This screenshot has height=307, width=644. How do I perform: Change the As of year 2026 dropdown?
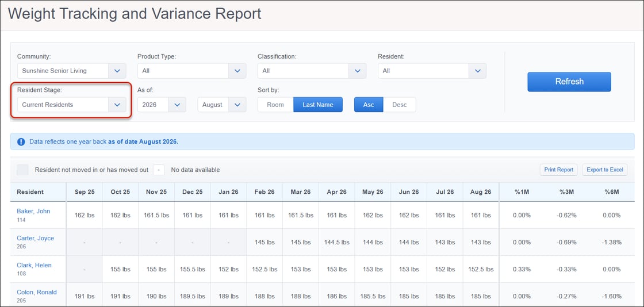pyautogui.click(x=162, y=105)
